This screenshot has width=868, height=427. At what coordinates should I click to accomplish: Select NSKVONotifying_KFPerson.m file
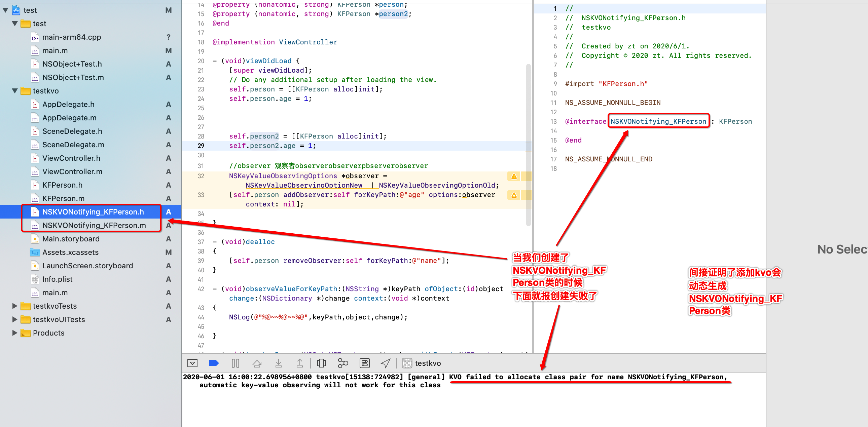tap(94, 225)
